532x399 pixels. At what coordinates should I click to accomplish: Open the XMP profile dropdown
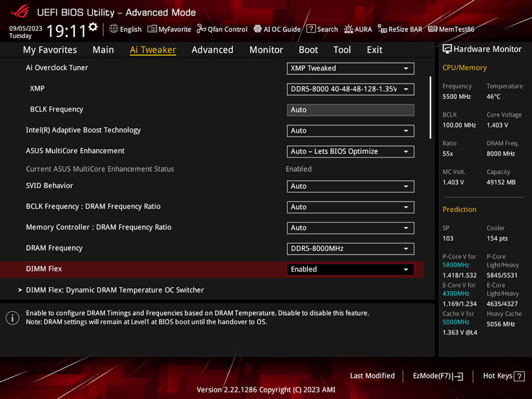pos(350,89)
